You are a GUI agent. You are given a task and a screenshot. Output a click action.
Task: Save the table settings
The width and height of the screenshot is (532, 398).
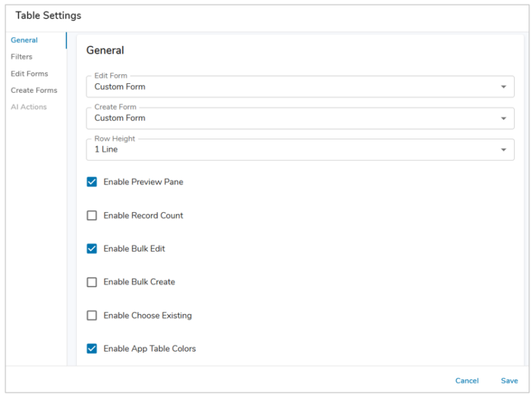pos(509,381)
